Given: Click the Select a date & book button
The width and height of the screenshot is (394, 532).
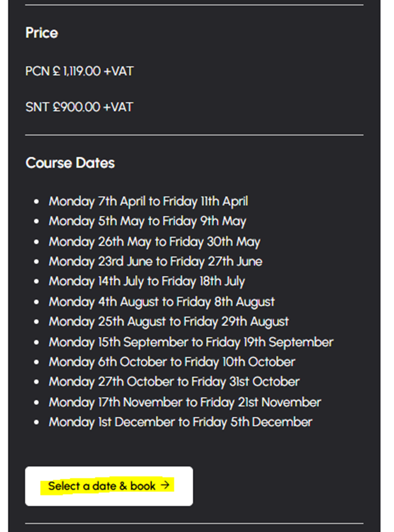Looking at the screenshot, I should pyautogui.click(x=109, y=486).
